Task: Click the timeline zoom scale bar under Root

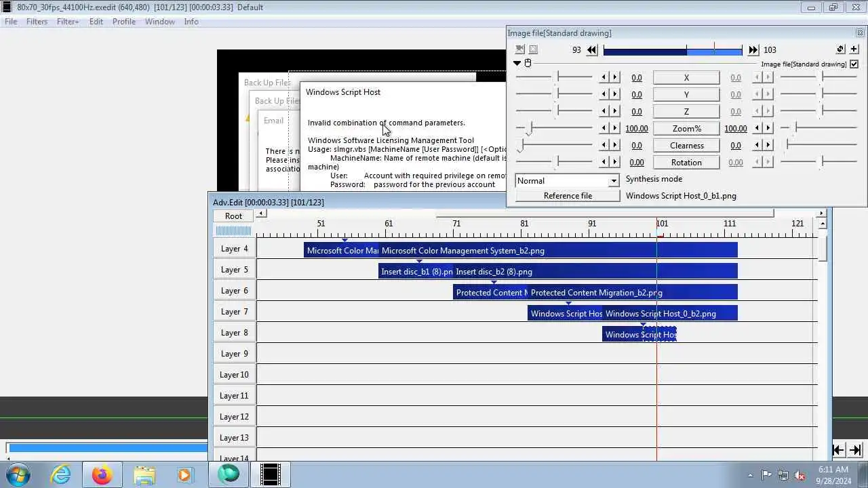Action: (x=233, y=231)
